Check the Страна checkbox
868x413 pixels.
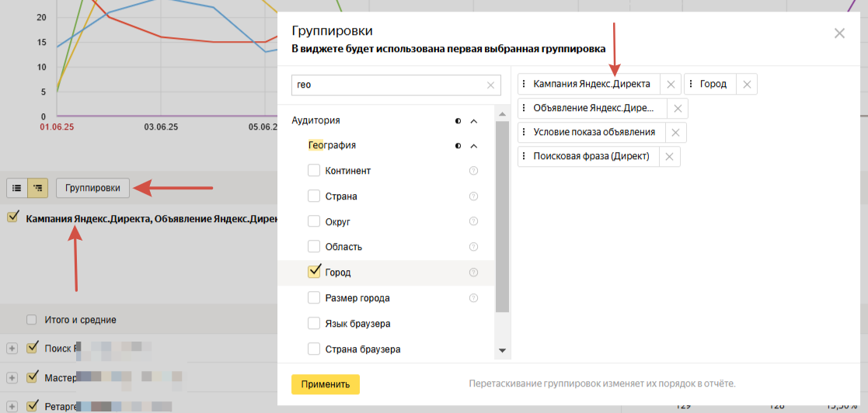(314, 196)
